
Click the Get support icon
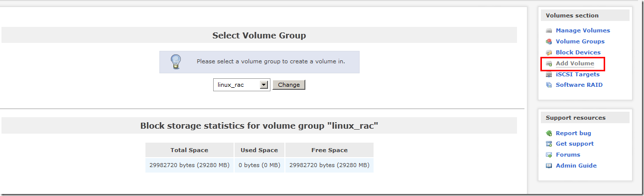pyautogui.click(x=549, y=144)
